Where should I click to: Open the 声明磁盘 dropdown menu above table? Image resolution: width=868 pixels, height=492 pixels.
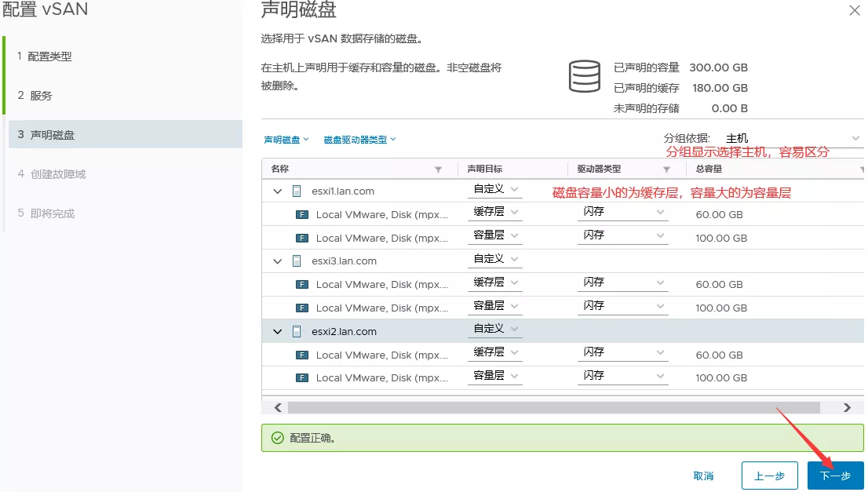pos(286,140)
